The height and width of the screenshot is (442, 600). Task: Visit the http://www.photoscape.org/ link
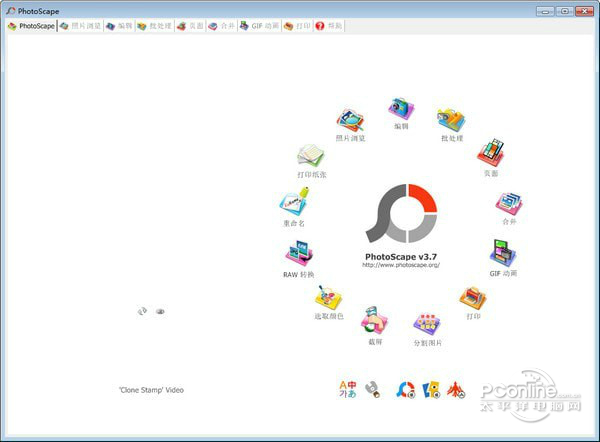click(401, 265)
